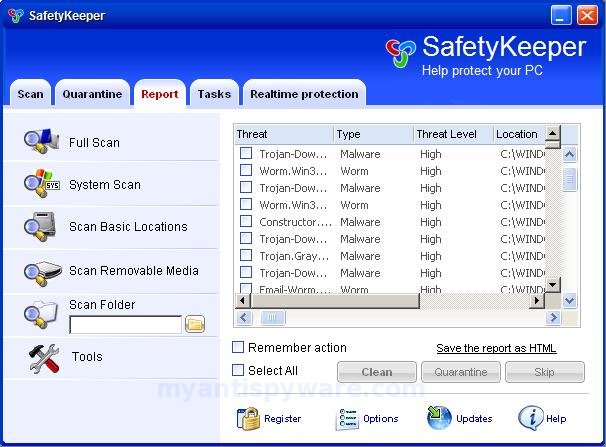606x447 pixels.
Task: Click the Full Scan computer magnifier icon
Action: (x=41, y=141)
